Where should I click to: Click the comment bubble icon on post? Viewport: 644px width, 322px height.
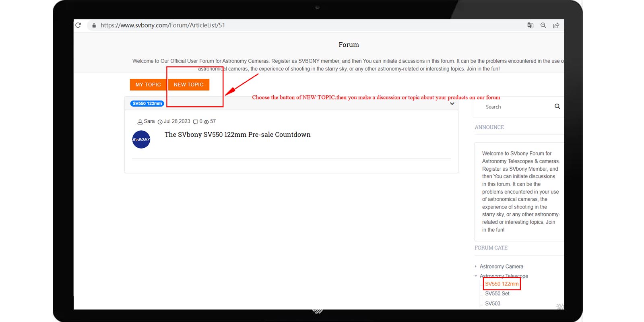(196, 122)
